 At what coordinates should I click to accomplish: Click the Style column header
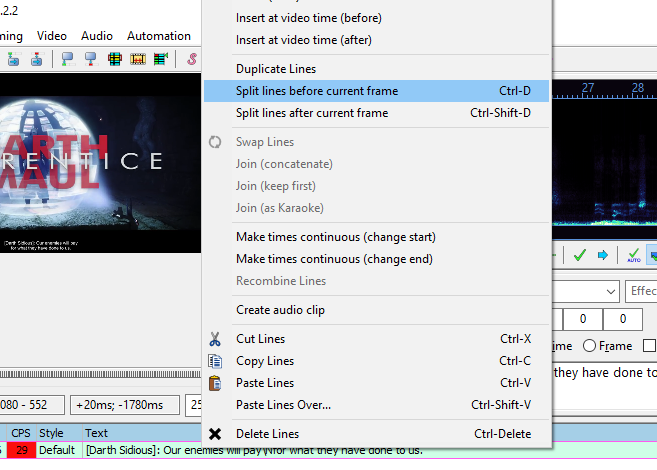59,433
